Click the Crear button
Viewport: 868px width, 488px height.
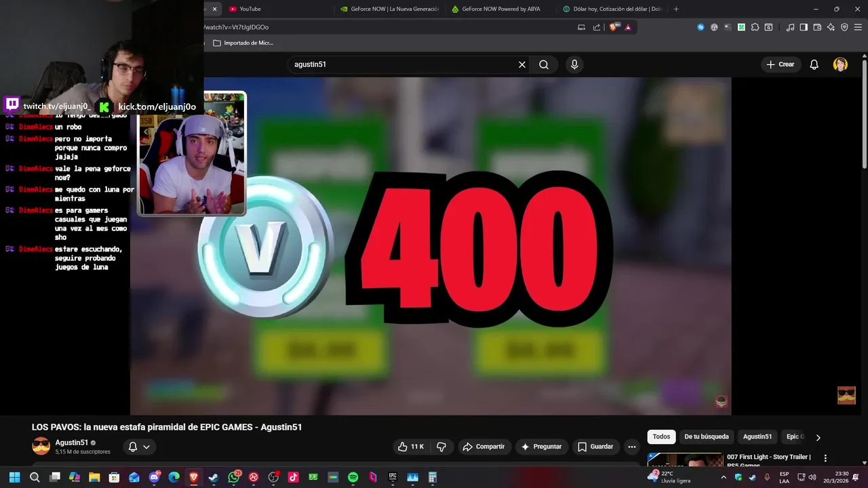(x=780, y=64)
